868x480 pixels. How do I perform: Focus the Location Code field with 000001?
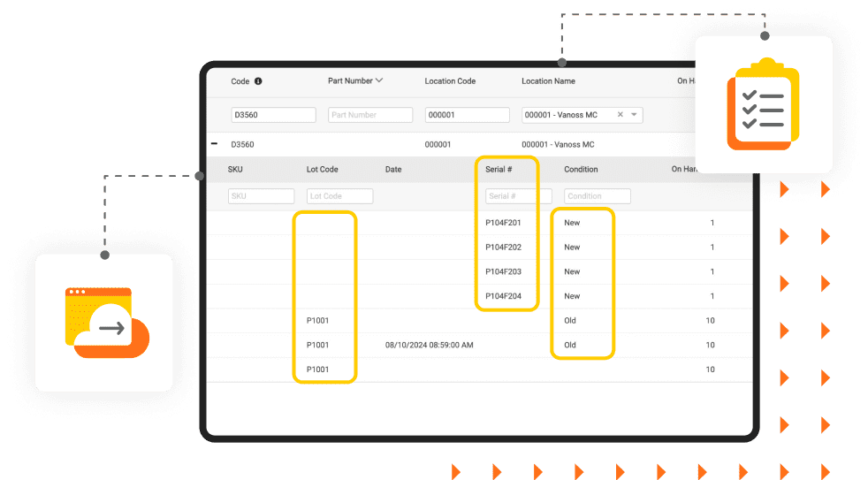[x=467, y=115]
